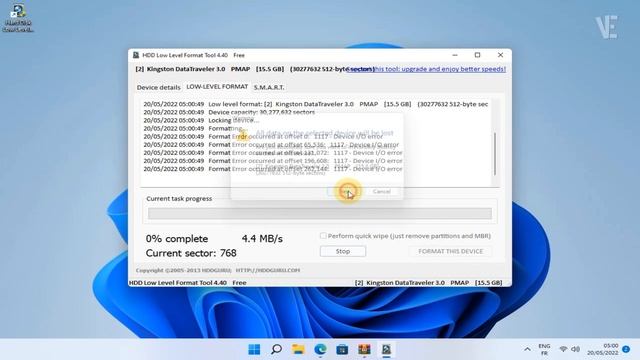640x360 pixels.
Task: Select the desktop shortcut icon top-left
Action: coord(18,18)
